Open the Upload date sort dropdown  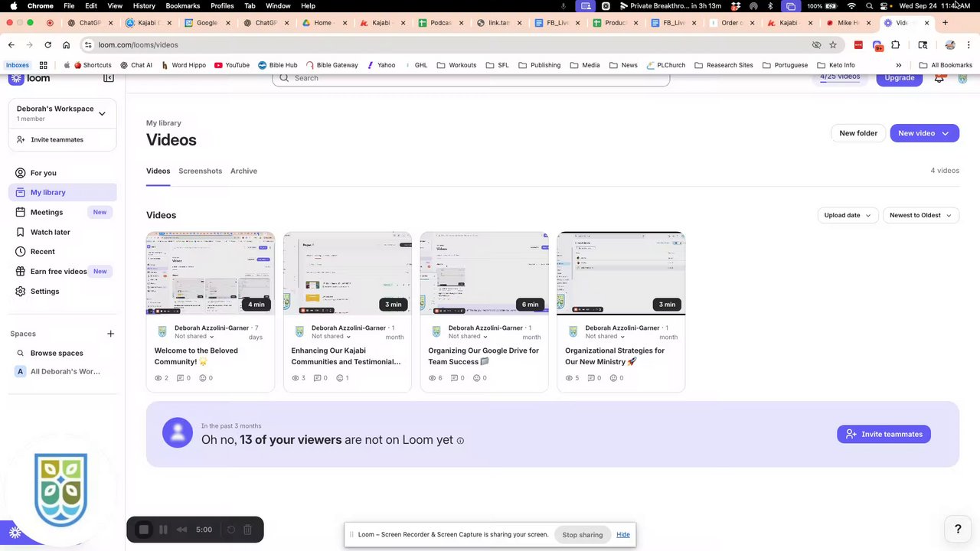(x=848, y=215)
